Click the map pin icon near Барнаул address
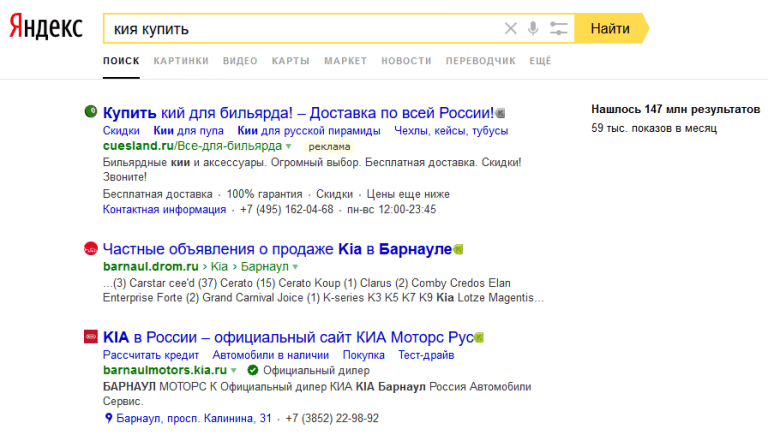The height and width of the screenshot is (447, 768). point(109,418)
